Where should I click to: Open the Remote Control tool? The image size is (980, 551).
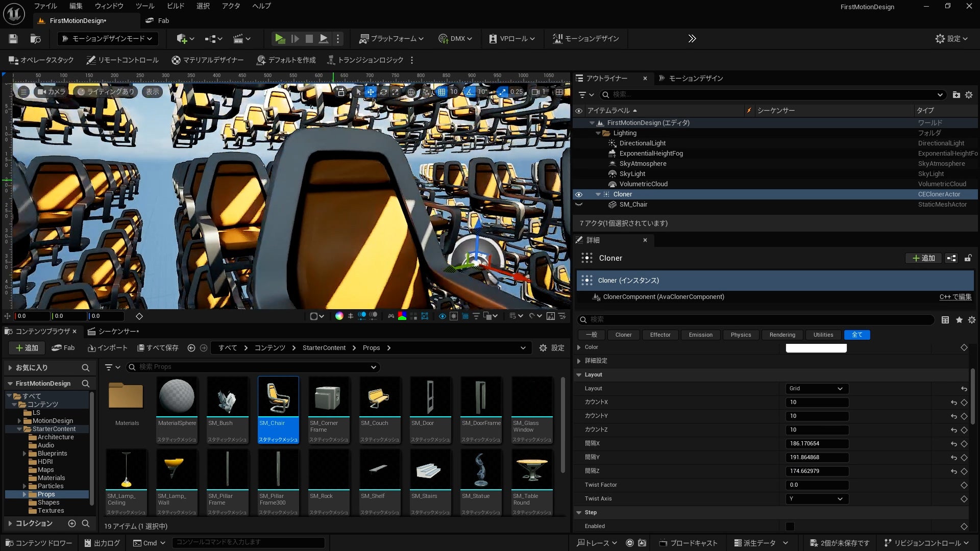point(122,60)
